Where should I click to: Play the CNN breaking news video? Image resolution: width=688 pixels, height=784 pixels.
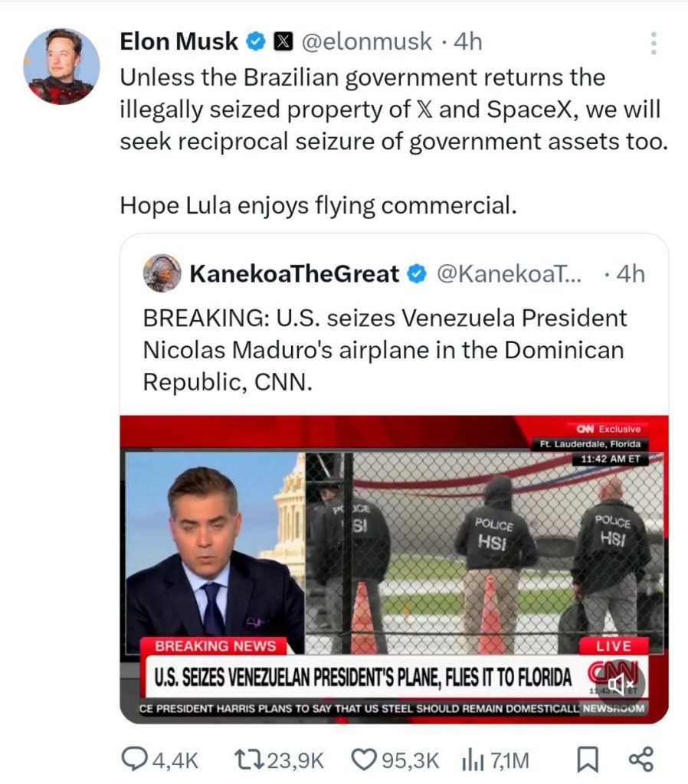394,567
